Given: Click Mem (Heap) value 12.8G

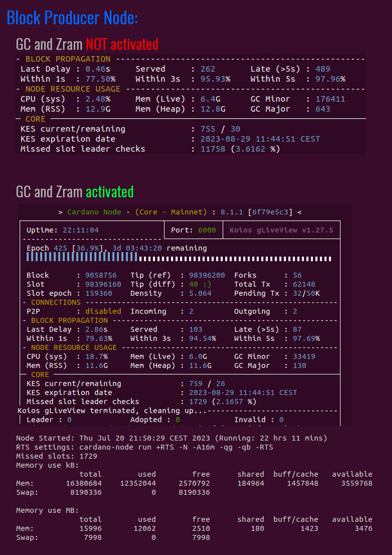Looking at the screenshot, I should (x=213, y=109).
